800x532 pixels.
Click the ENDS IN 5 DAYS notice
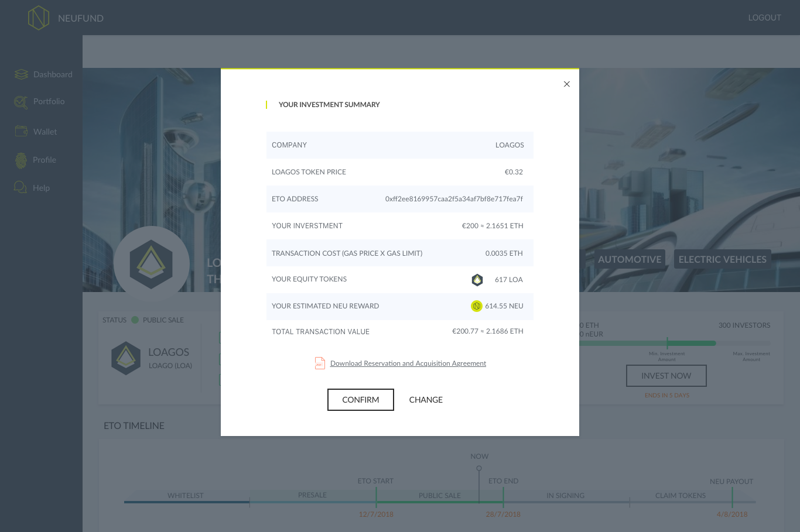pos(667,396)
